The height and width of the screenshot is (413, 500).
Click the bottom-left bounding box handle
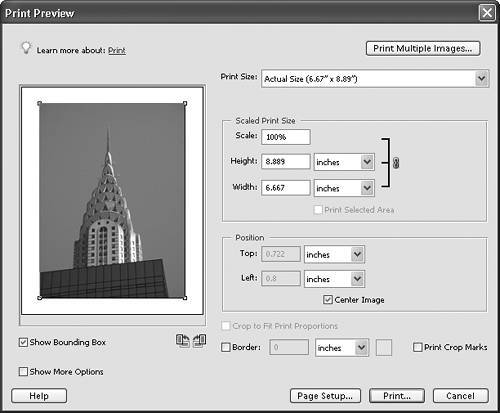pyautogui.click(x=39, y=298)
